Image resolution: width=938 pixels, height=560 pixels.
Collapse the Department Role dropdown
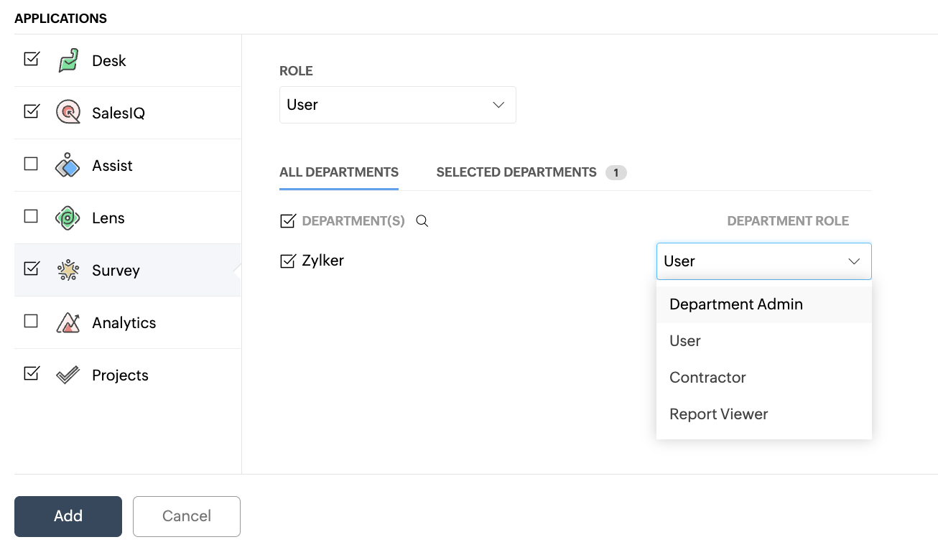pyautogui.click(x=763, y=261)
